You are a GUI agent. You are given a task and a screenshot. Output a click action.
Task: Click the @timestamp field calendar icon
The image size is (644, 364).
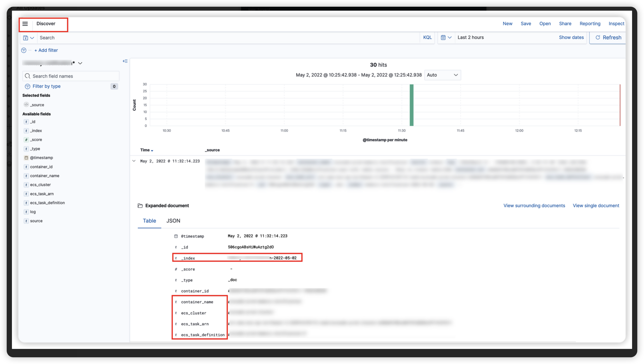(26, 158)
